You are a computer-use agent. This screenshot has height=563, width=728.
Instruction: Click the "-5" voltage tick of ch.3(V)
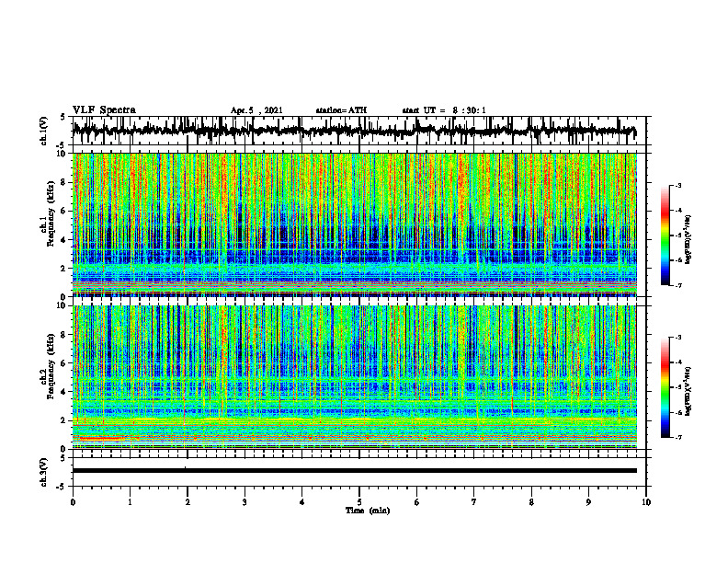[x=62, y=487]
